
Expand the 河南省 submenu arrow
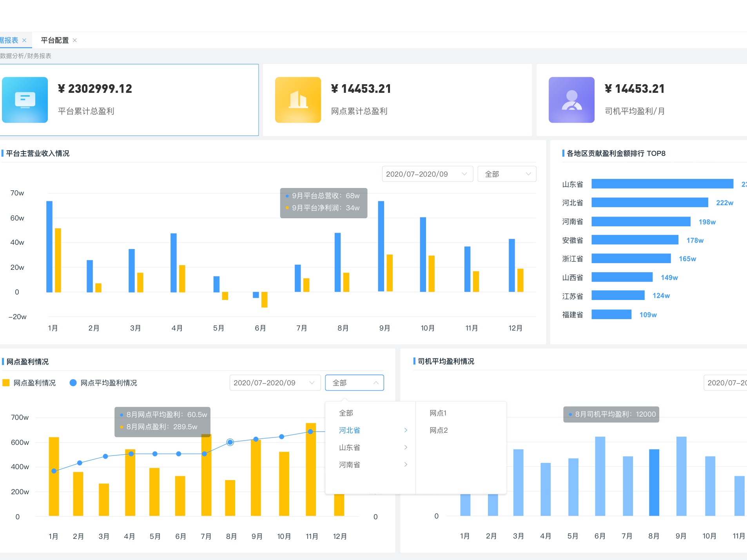click(x=406, y=464)
